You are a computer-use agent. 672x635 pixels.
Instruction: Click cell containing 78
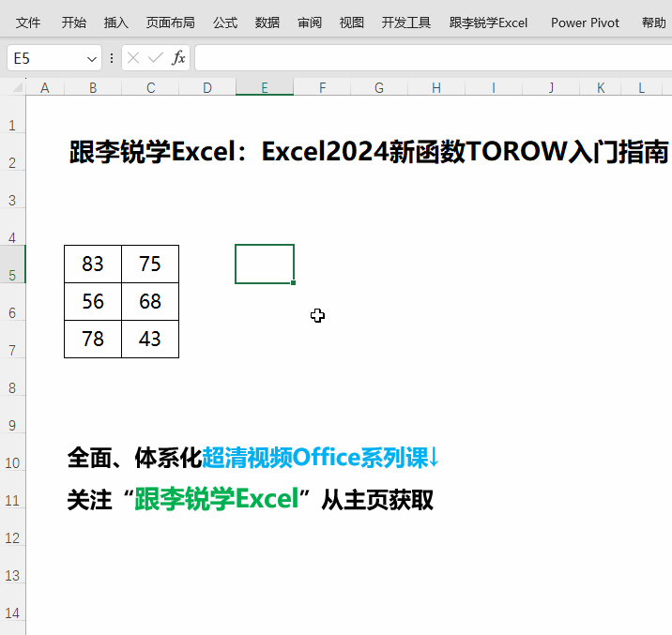pos(93,340)
